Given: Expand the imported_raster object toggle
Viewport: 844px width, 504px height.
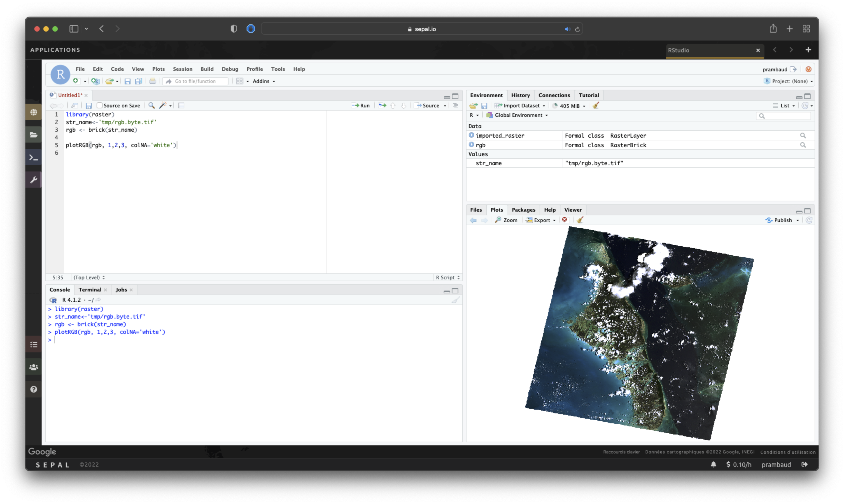Looking at the screenshot, I should pyautogui.click(x=471, y=135).
